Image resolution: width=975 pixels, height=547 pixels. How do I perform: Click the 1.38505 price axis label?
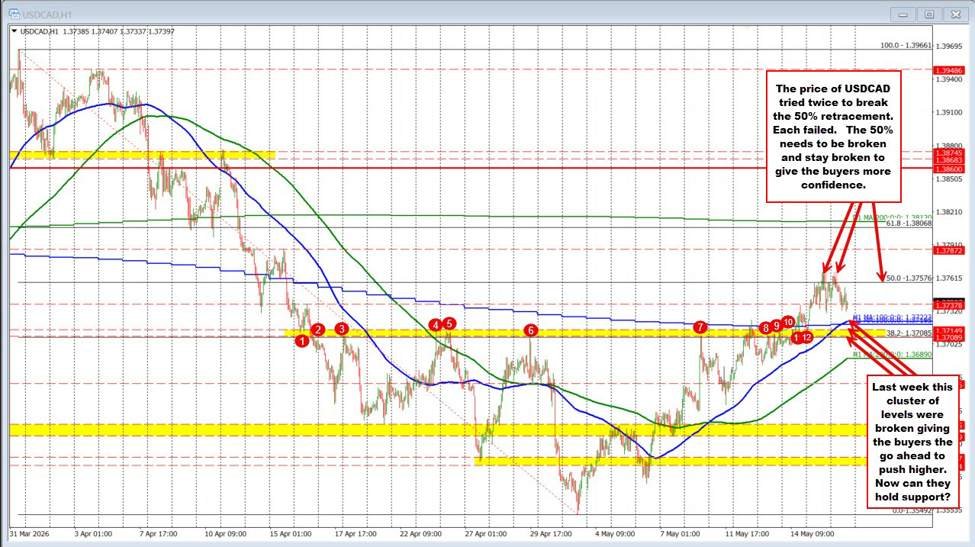[949, 179]
